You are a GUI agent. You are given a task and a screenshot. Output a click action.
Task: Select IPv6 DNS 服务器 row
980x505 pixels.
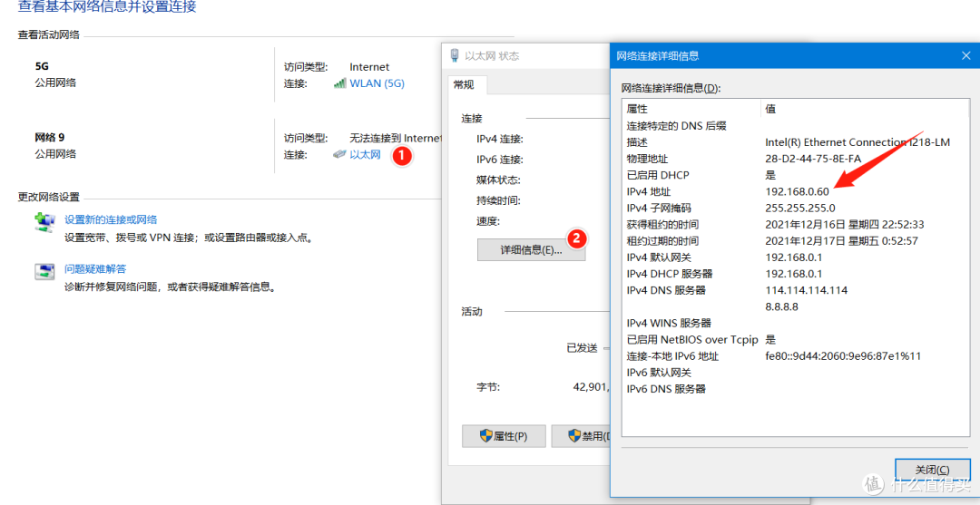coord(797,389)
